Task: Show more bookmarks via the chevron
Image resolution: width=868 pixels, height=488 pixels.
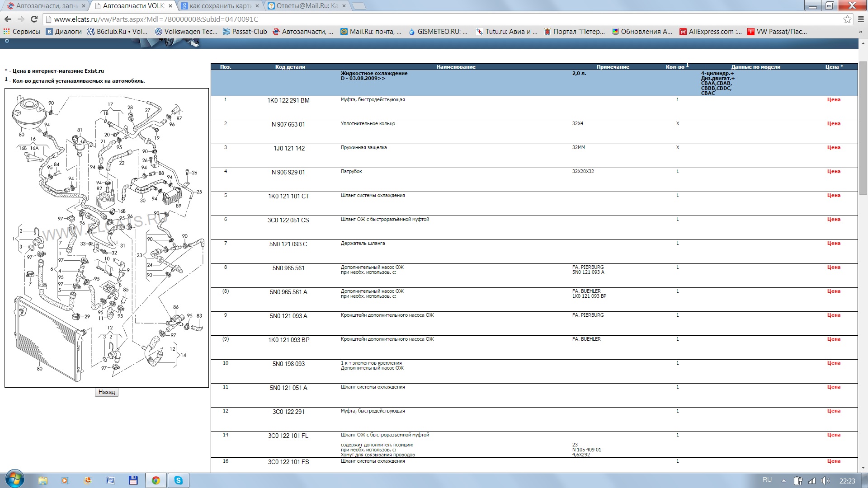Action: coord(860,32)
